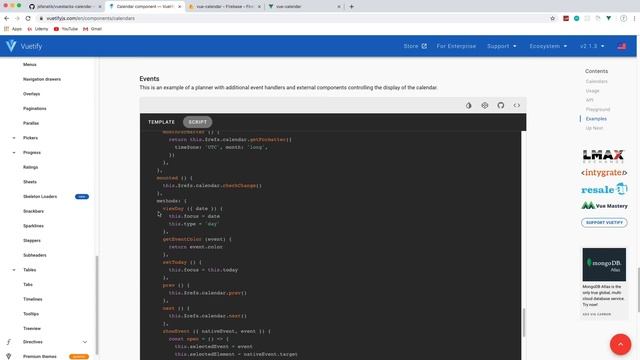
Task: Click the Directives function icon
Action: [9, 342]
